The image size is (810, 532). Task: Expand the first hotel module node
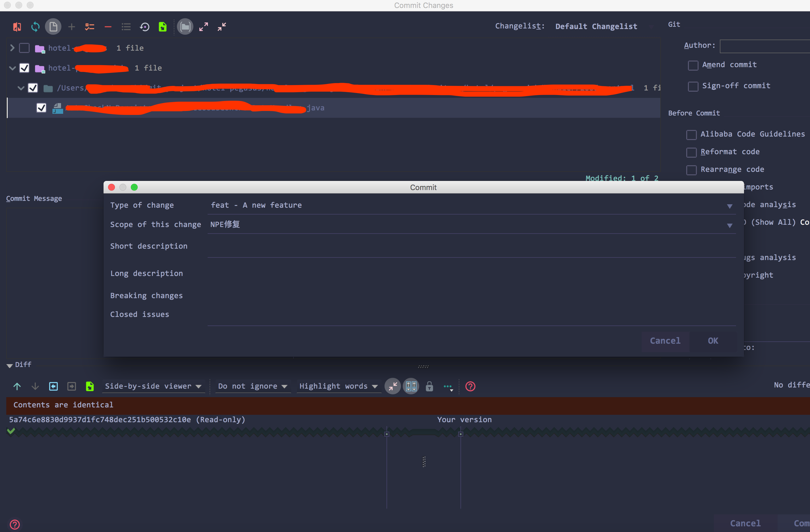click(x=12, y=48)
